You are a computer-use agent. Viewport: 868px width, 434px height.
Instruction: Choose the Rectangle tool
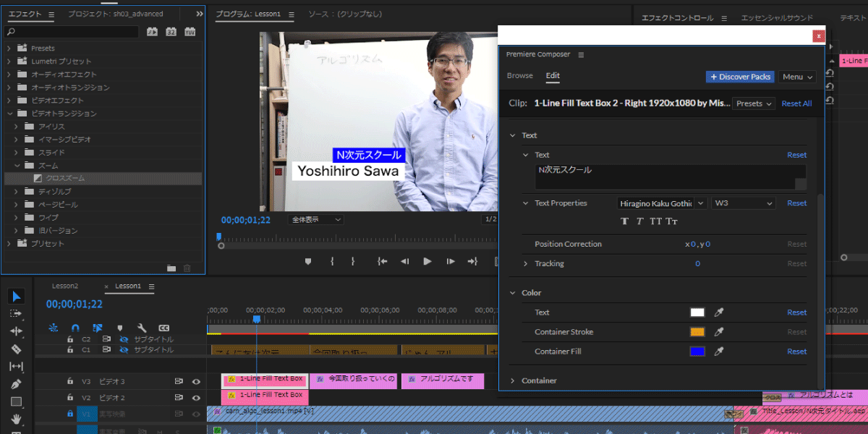click(17, 401)
